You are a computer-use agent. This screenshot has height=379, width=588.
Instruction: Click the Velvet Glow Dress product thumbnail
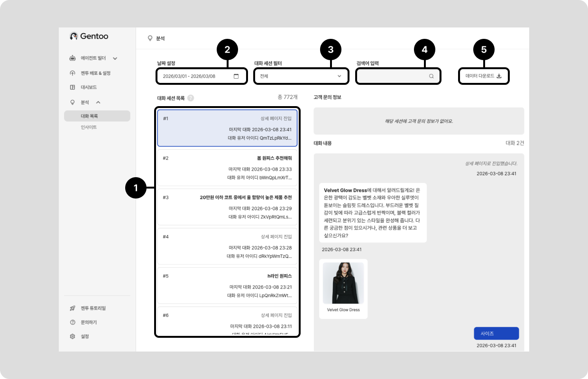point(343,283)
